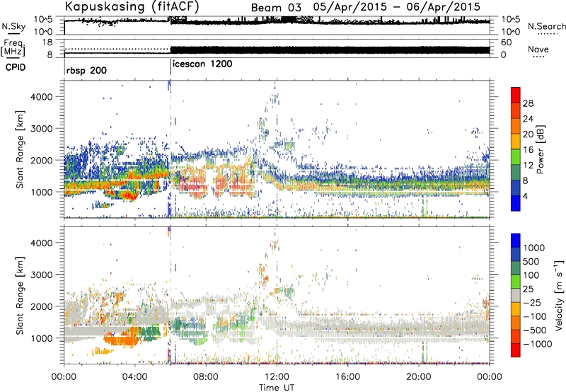Click the "N.Sky" legend label
Screen dimensions: 566x392
click(13, 26)
